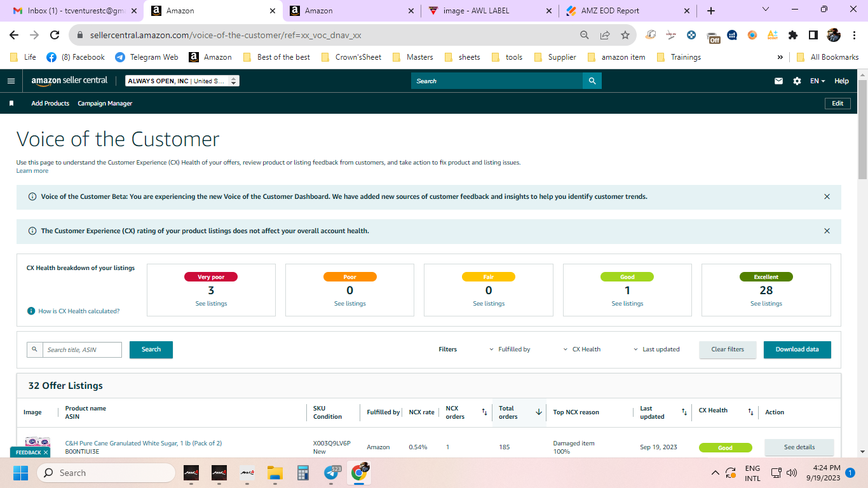Screen dimensions: 868x488
Task: Expand the CX Health filter
Action: pyautogui.click(x=581, y=349)
